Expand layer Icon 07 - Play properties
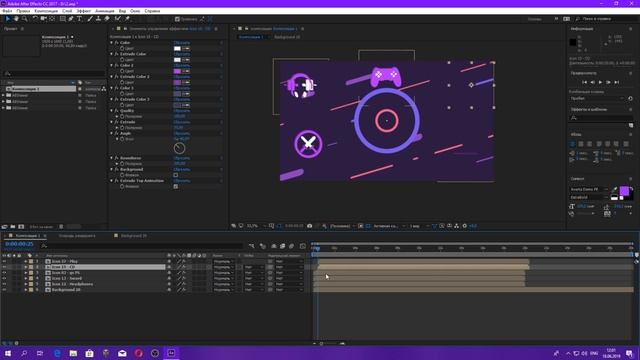The image size is (640, 360). click(25, 261)
